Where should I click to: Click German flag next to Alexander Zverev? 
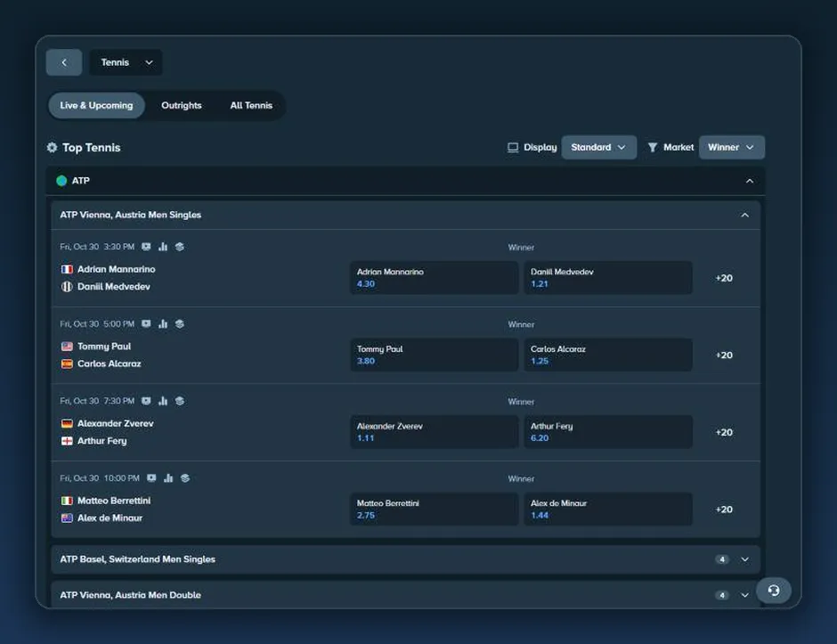[x=67, y=424]
